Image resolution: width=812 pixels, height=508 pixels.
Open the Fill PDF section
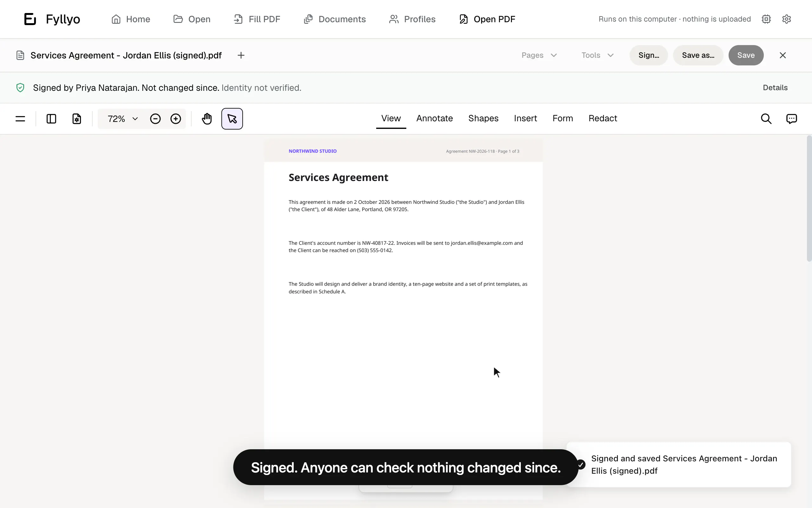(x=257, y=19)
